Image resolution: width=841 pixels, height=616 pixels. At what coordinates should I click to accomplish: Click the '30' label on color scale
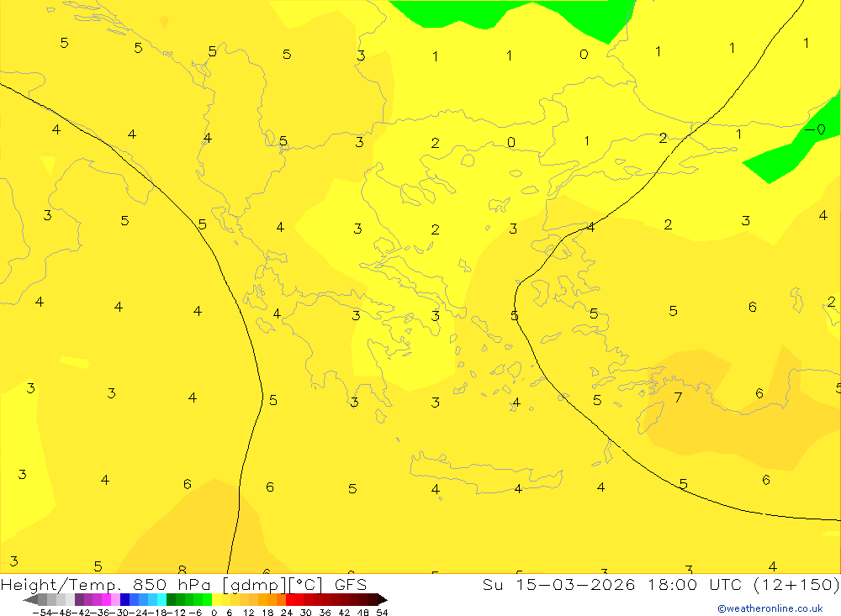click(x=306, y=613)
